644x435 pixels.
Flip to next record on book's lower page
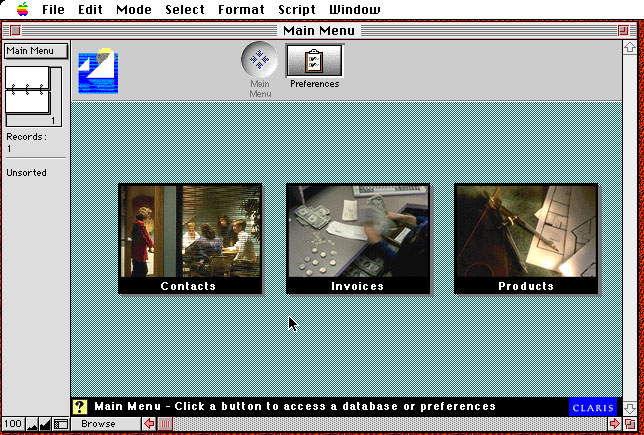(x=27, y=102)
